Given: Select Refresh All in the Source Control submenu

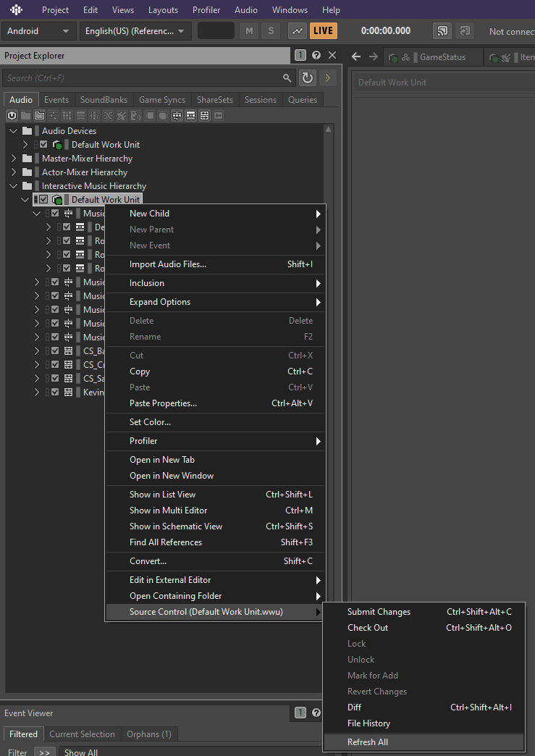Looking at the screenshot, I should (424, 742).
